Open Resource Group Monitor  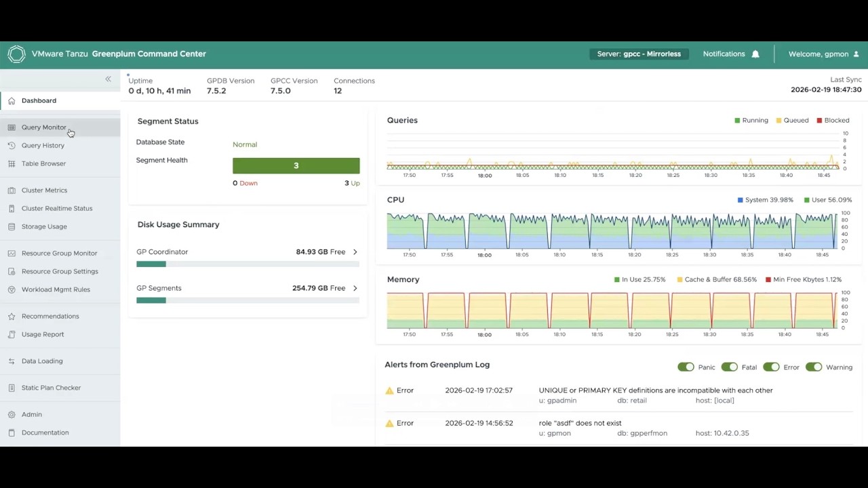click(x=60, y=253)
